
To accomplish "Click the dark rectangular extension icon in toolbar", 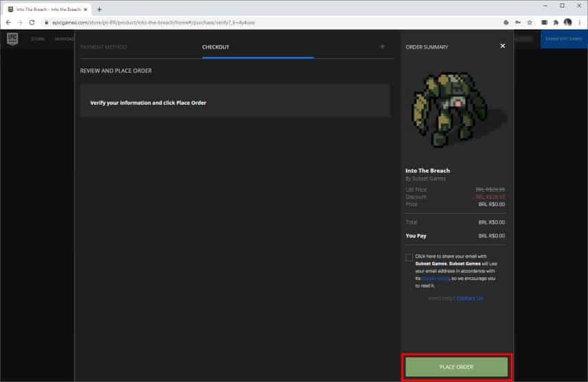I will tap(544, 23).
